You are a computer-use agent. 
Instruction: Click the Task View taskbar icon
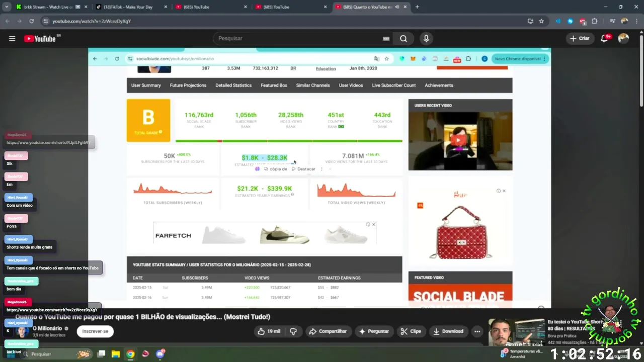tap(101, 354)
